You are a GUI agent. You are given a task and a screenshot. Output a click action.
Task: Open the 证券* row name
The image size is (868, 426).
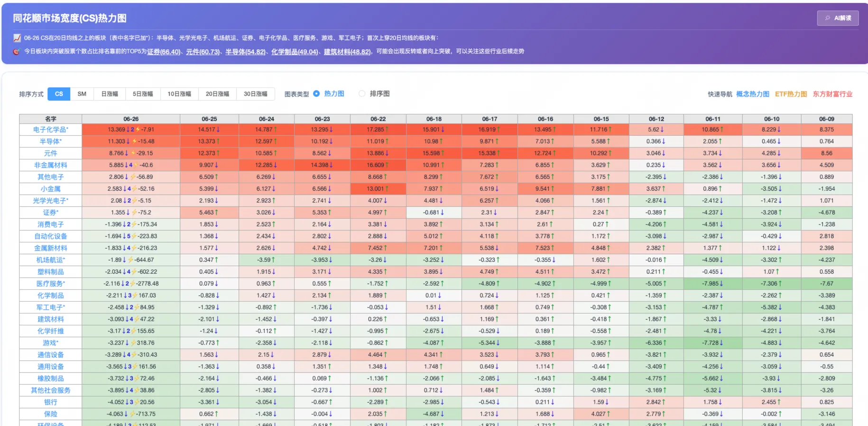click(51, 213)
